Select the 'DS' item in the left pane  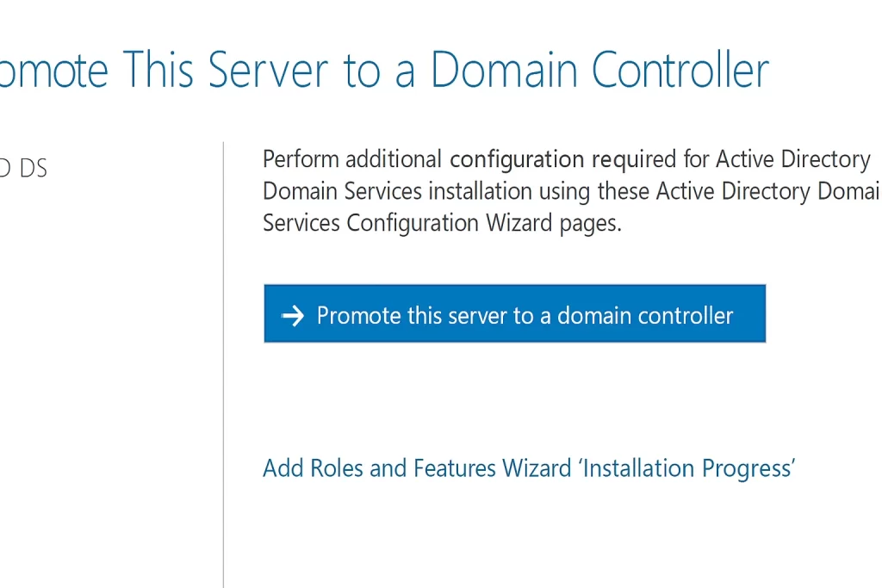(x=23, y=168)
